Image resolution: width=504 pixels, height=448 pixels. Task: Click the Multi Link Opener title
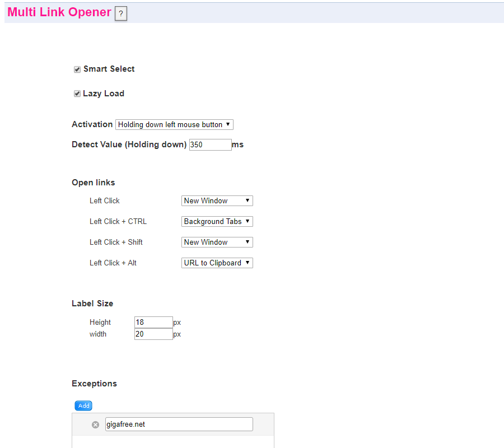click(59, 12)
